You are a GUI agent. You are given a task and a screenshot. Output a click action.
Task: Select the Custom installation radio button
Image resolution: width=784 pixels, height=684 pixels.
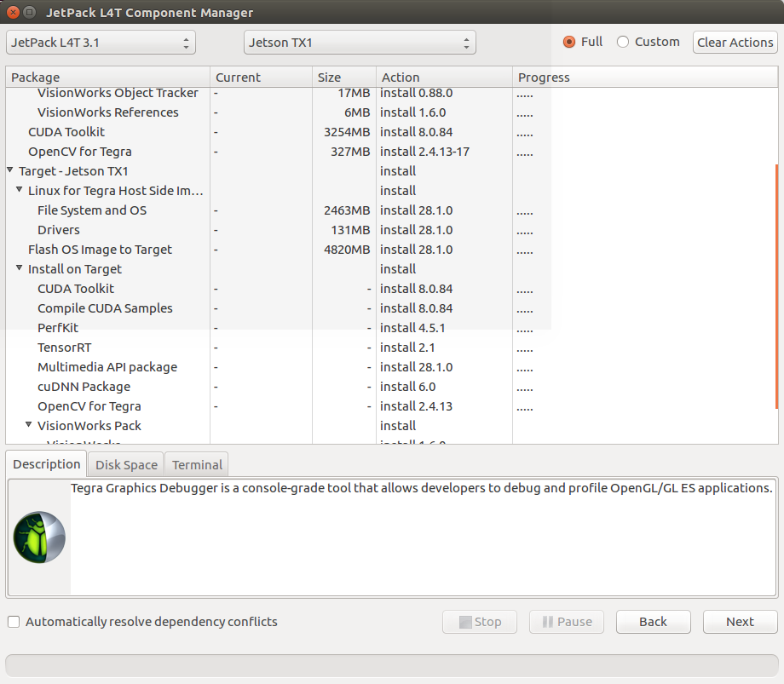[622, 42]
